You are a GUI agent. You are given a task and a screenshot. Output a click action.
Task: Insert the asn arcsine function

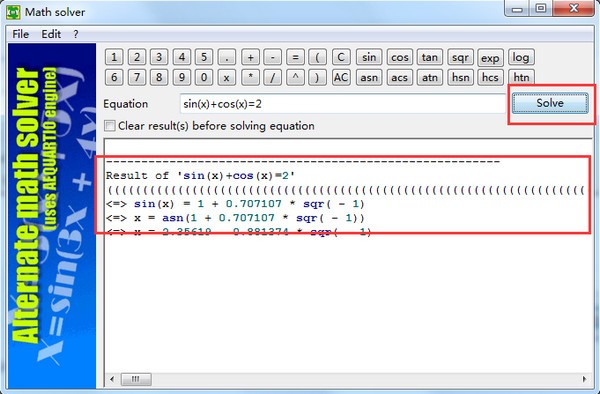(369, 77)
